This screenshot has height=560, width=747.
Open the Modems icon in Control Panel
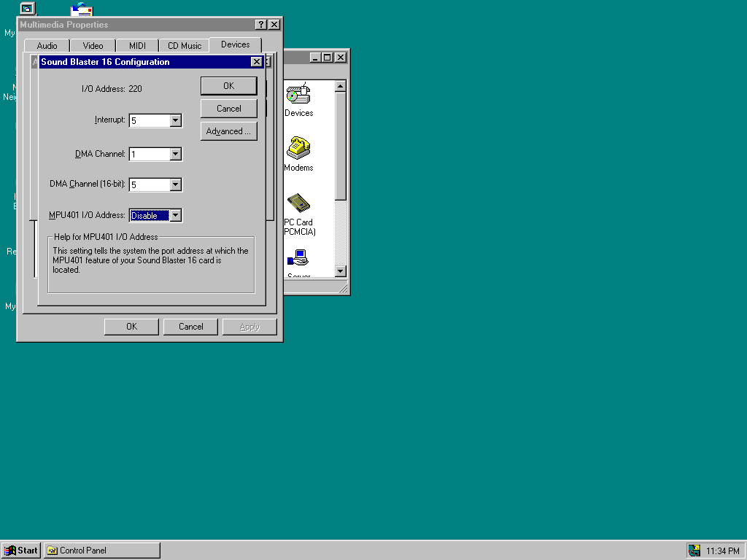point(298,148)
